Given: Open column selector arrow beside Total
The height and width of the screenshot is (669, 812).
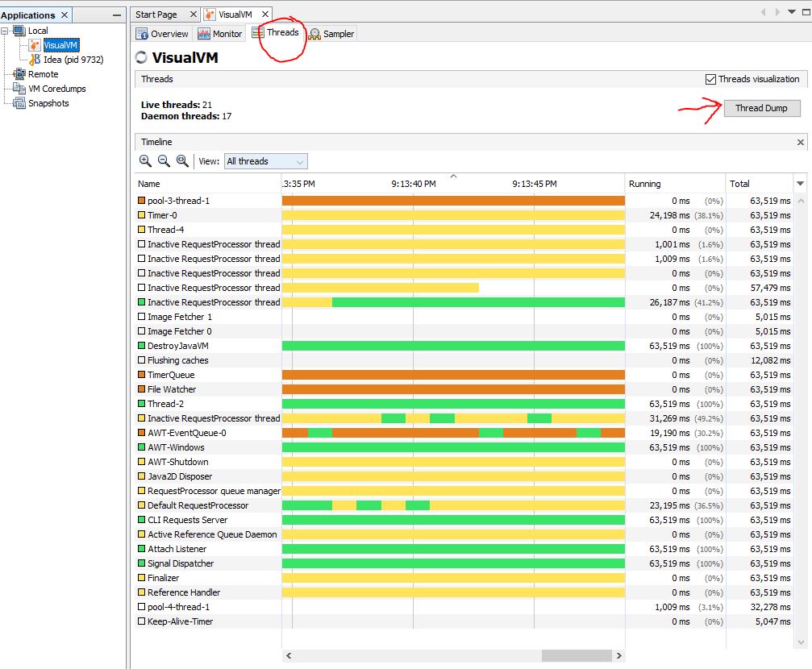Looking at the screenshot, I should tap(800, 184).
